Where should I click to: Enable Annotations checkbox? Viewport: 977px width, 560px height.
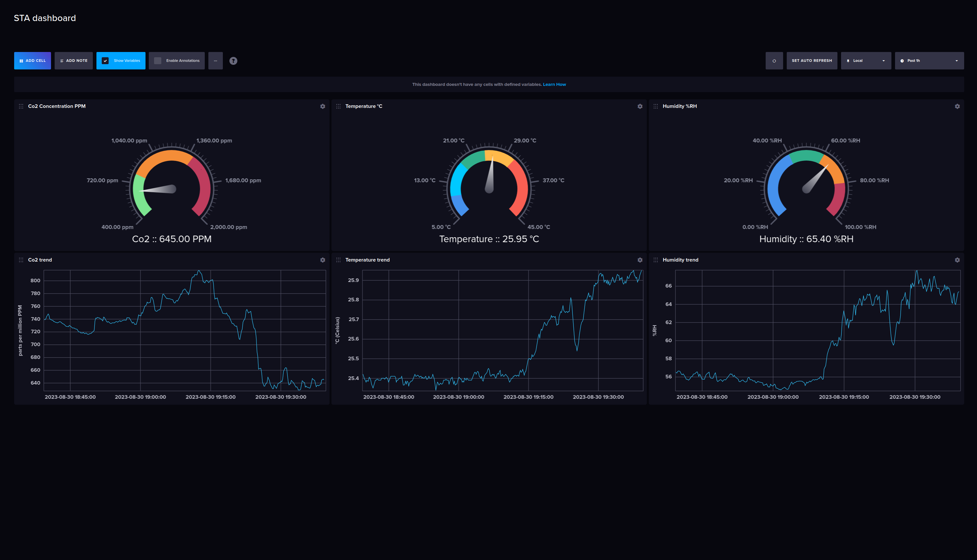[157, 61]
